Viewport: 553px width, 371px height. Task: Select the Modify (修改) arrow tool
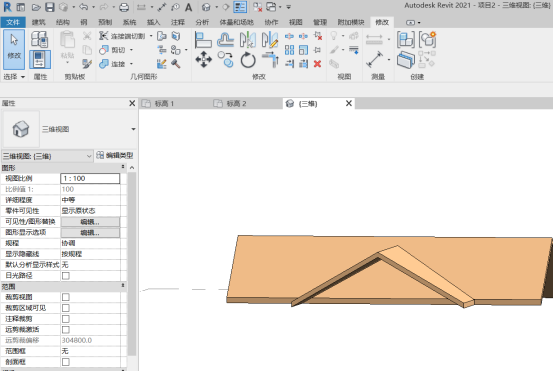14,49
